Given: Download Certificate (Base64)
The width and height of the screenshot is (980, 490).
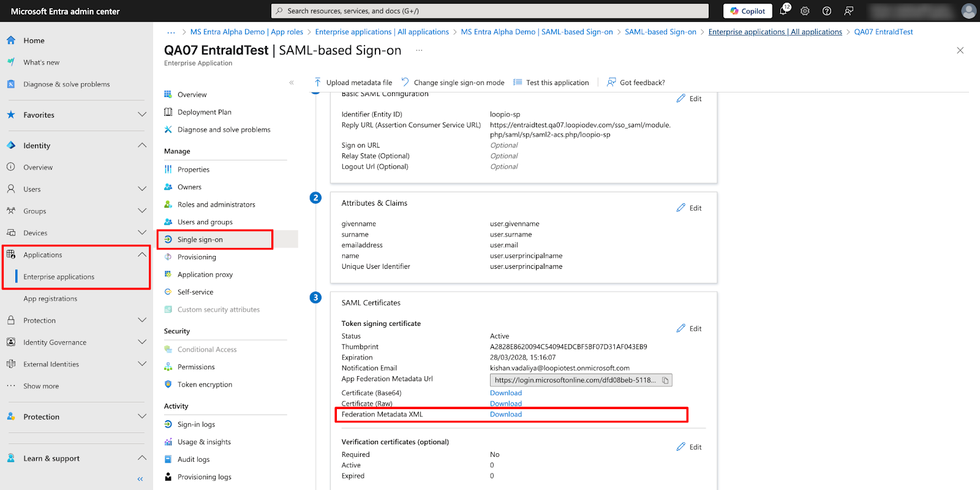Looking at the screenshot, I should [x=506, y=393].
